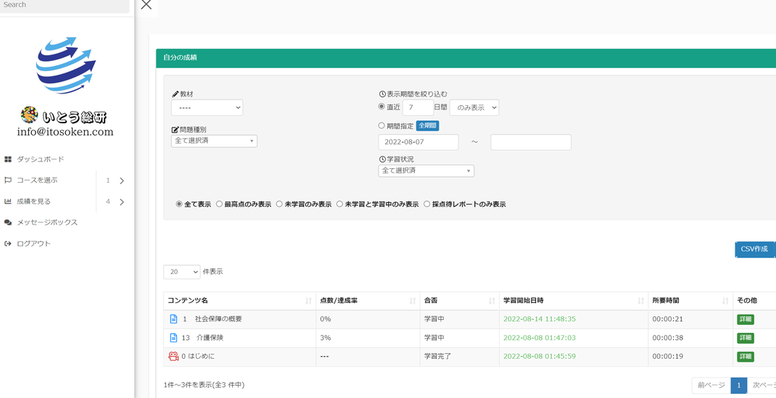Screen dimensions: 776x398
Task: Select the 最高点のみ表示 radio button
Action: 219,204
